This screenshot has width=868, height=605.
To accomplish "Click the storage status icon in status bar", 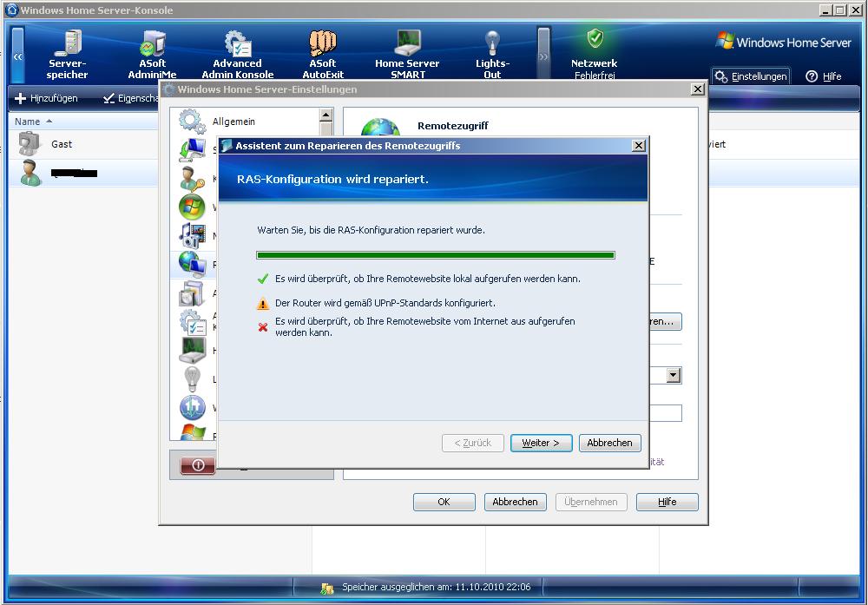I will 328,588.
